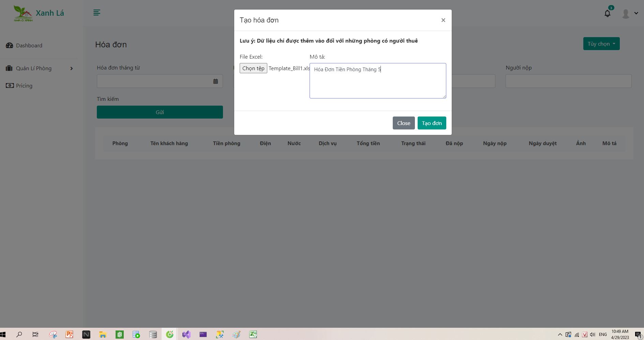The image size is (644, 340).
Task: Click the Quản Lí Phòng building icon
Action: [x=9, y=68]
